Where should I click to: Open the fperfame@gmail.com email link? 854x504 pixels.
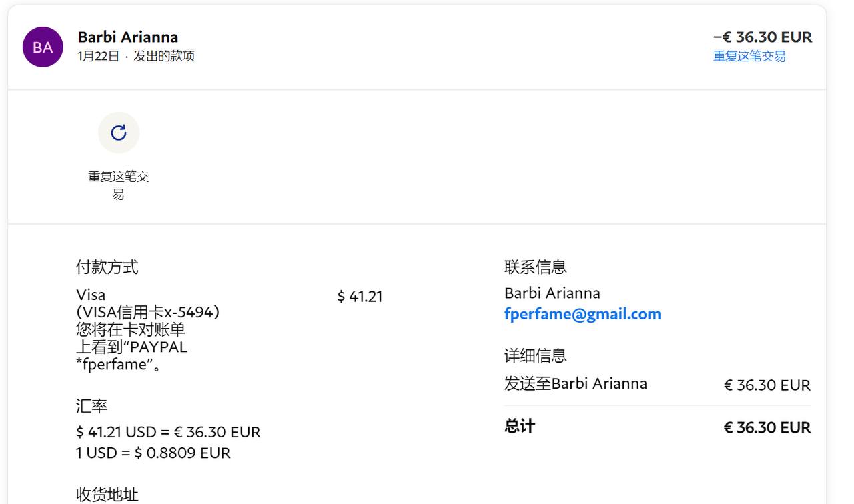pos(582,314)
